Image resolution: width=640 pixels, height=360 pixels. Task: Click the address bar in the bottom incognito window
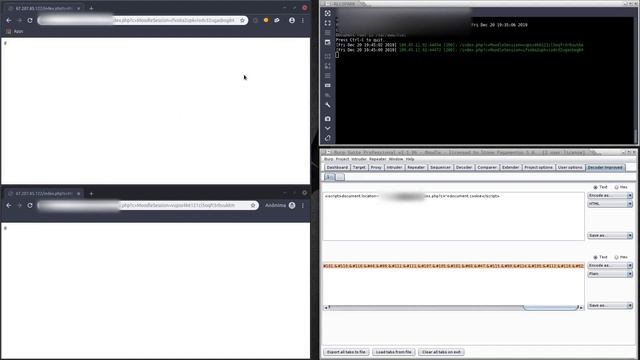pyautogui.click(x=148, y=205)
